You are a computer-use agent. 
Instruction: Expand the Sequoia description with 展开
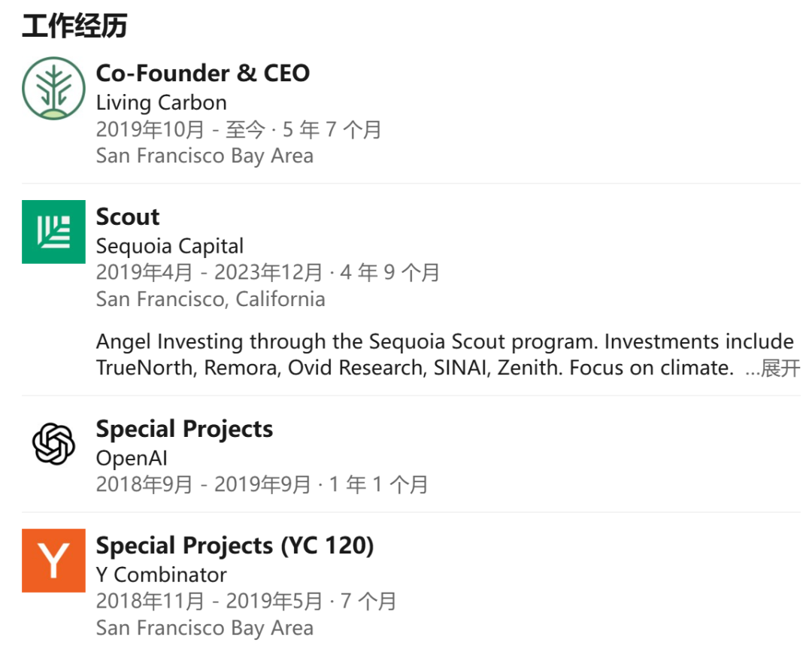point(780,368)
